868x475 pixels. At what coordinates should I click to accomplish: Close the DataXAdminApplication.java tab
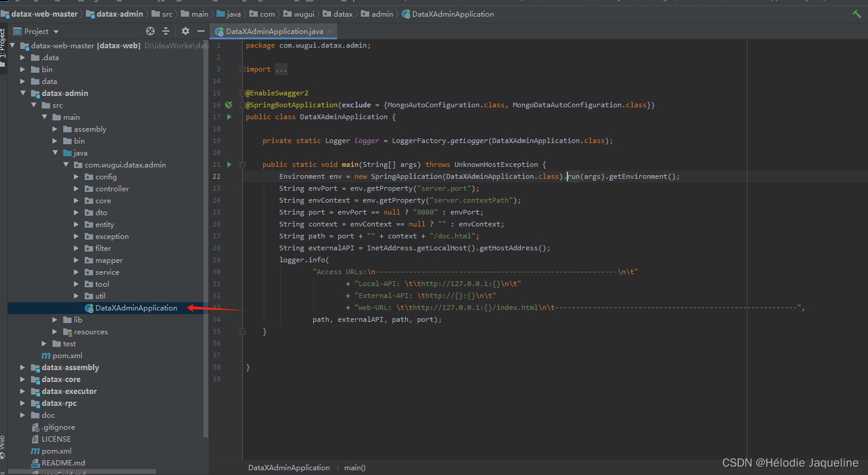[x=330, y=31]
